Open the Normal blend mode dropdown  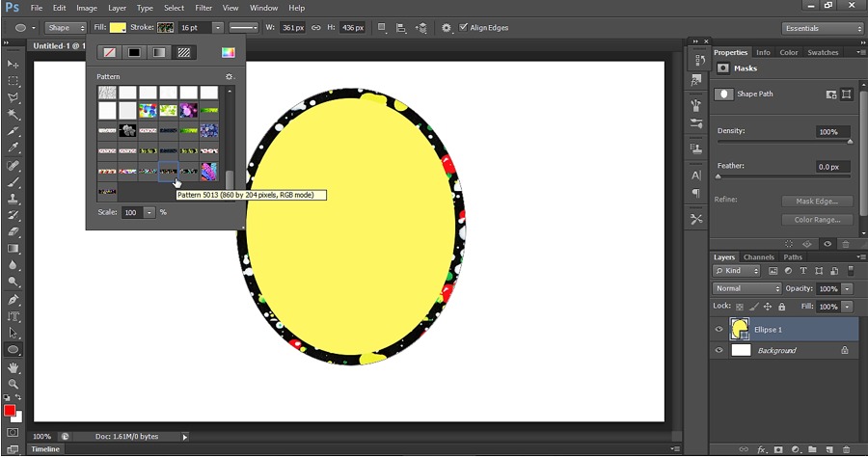[x=746, y=288]
